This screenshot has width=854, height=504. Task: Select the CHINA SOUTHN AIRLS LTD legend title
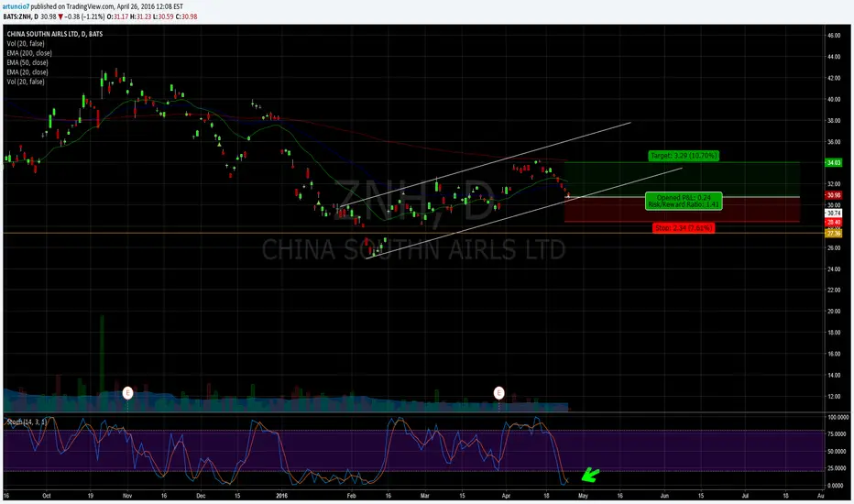(x=54, y=34)
